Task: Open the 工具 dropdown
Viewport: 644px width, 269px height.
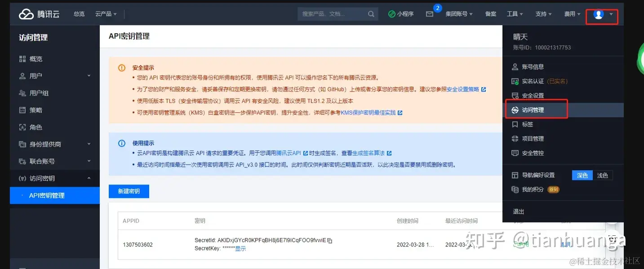Action: [515, 14]
